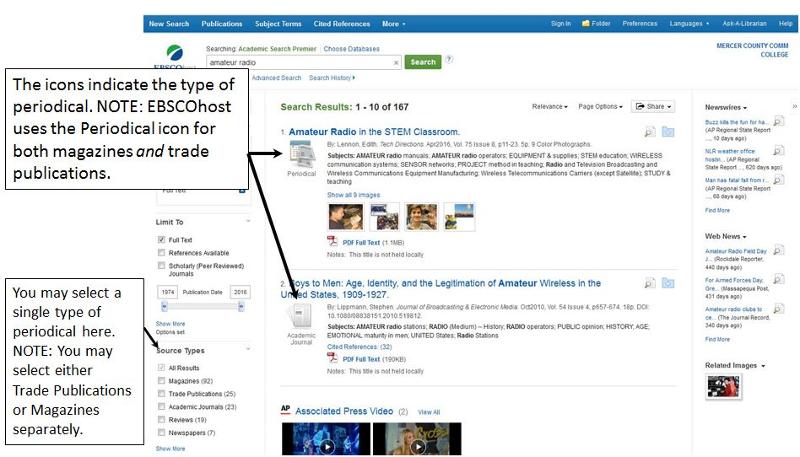This screenshot has width=800, height=457.
Task: Preview the 'For Armed Forces Day' web news item
Action: (779, 280)
